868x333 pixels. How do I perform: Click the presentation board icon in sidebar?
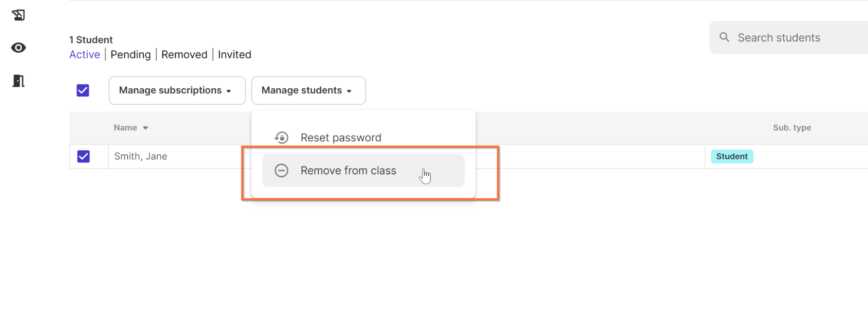click(18, 15)
